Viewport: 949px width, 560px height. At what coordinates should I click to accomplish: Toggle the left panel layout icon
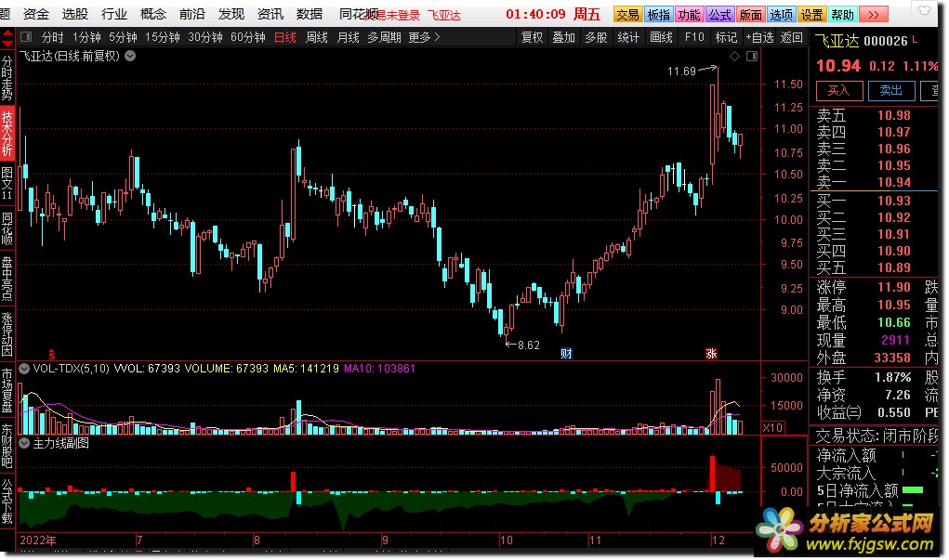coord(26,37)
